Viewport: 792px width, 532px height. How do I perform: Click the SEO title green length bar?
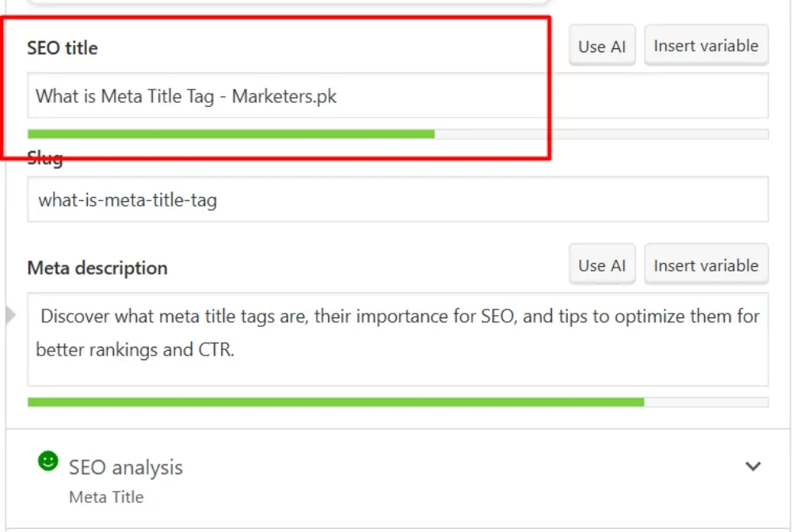pyautogui.click(x=230, y=134)
